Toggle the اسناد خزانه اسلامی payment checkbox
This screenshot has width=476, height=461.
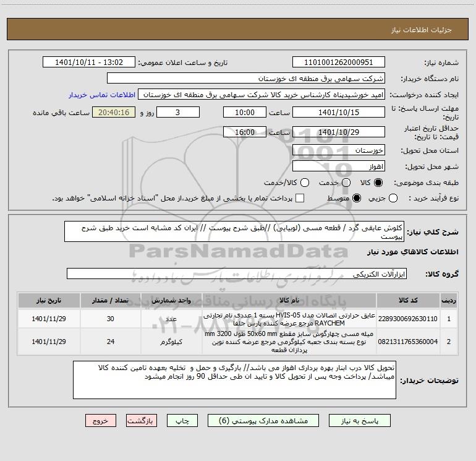click(x=300, y=199)
